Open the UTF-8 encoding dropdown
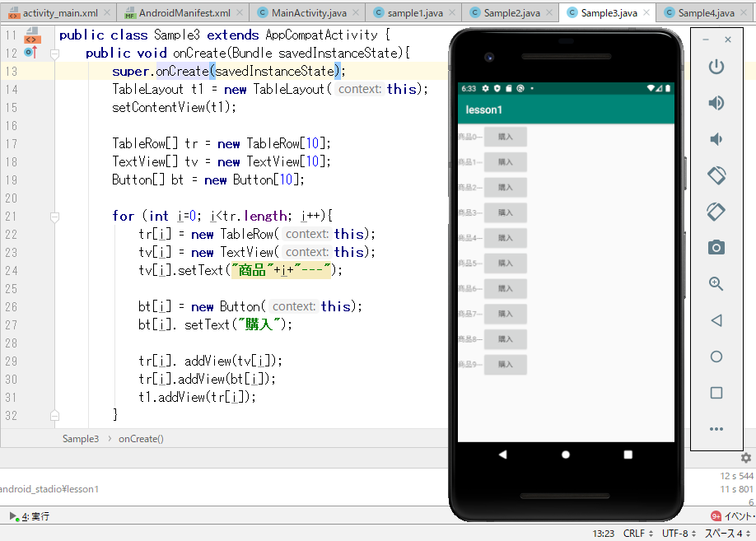This screenshot has width=756, height=541. [679, 534]
